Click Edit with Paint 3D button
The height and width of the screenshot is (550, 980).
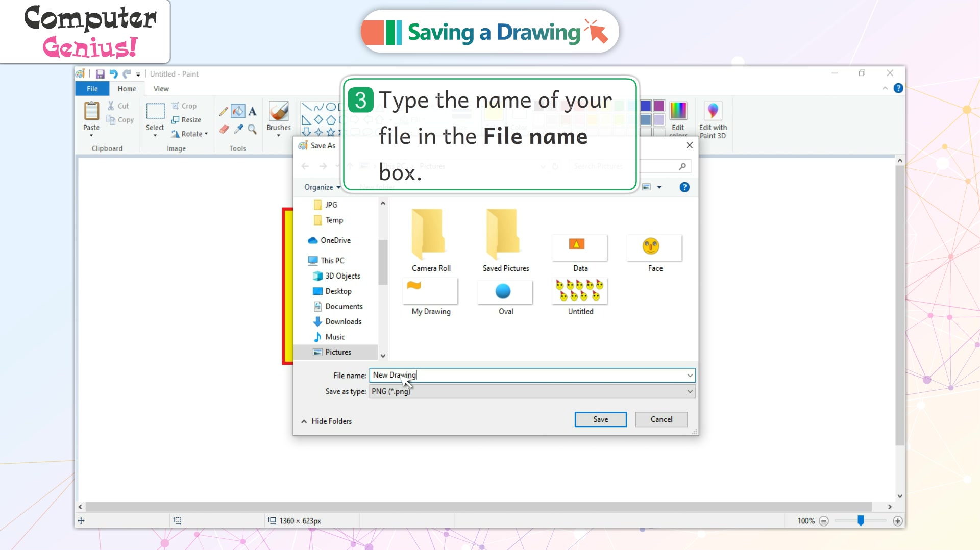click(x=713, y=120)
